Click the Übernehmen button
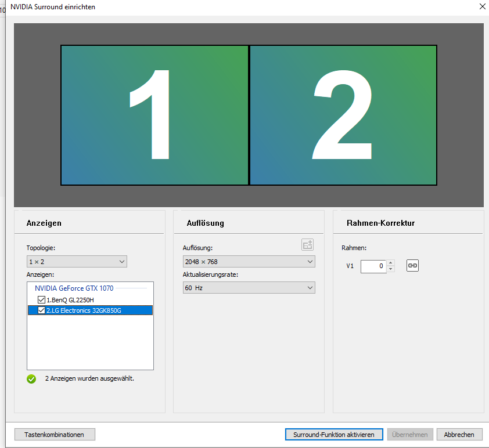Screen dimensions: 489x448 click(410, 435)
